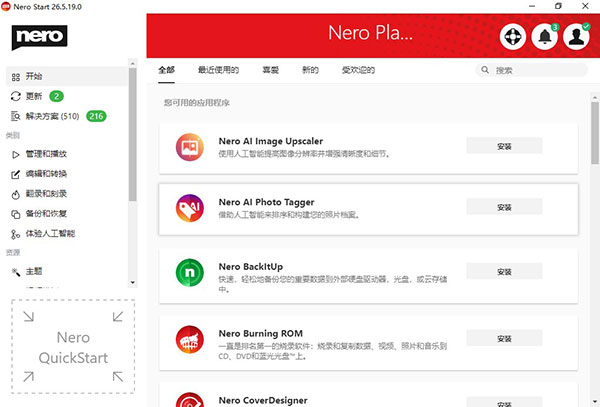Select the 编辑和转换 category
The image size is (600, 407).
point(67,174)
